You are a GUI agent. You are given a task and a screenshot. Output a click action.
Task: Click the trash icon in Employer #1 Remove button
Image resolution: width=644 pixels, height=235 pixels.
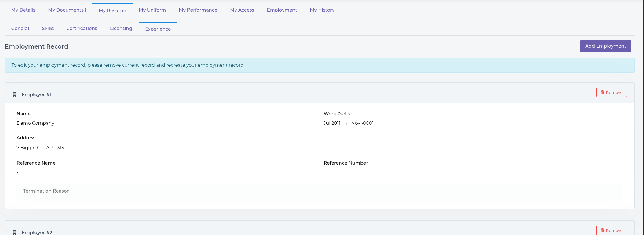tap(602, 92)
